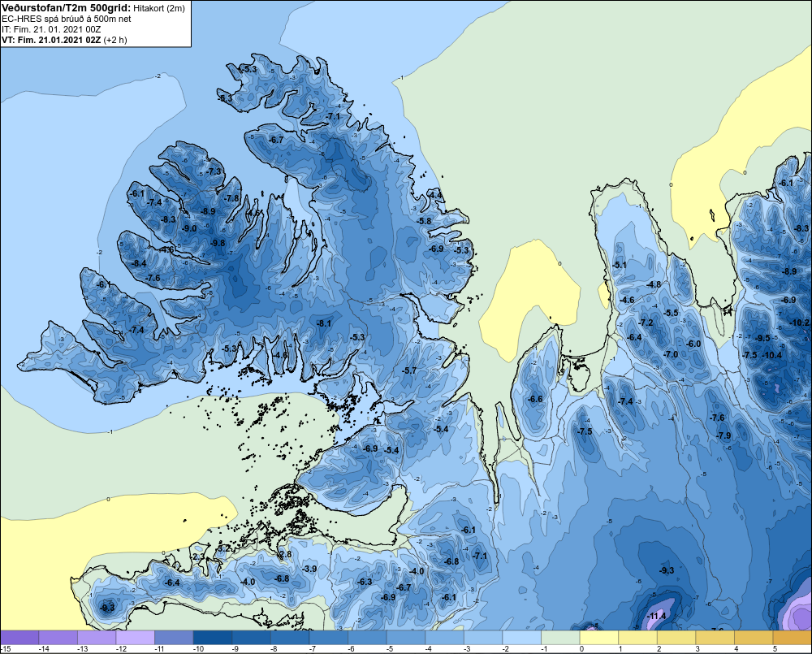This screenshot has height=654, width=812.
Task: Click the legend number -7
Action: (x=314, y=649)
